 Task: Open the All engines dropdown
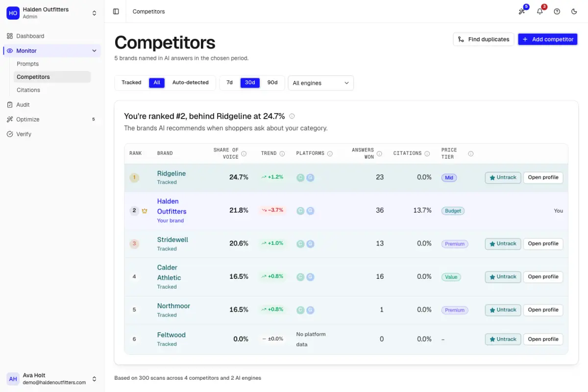tap(321, 83)
